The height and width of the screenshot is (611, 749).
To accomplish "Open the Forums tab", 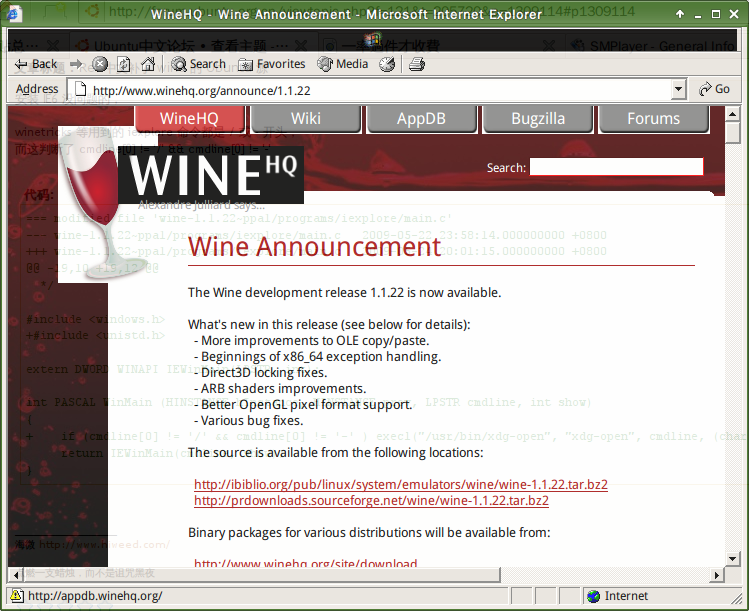I will pos(653,118).
